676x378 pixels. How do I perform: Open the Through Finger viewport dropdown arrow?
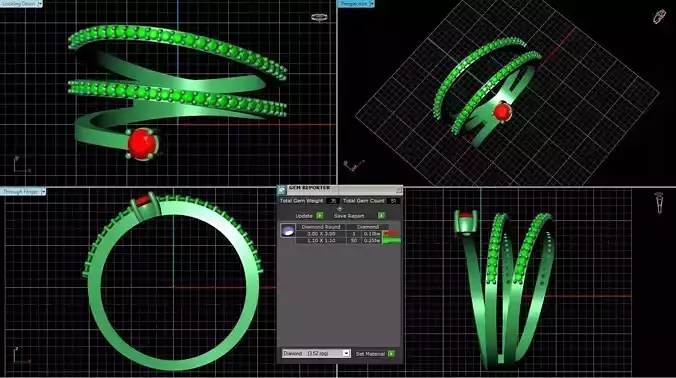[43, 192]
